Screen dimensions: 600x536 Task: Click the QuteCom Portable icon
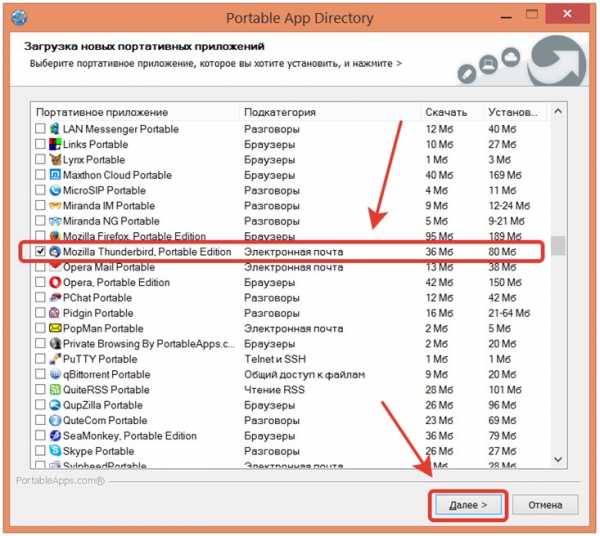tap(55, 420)
